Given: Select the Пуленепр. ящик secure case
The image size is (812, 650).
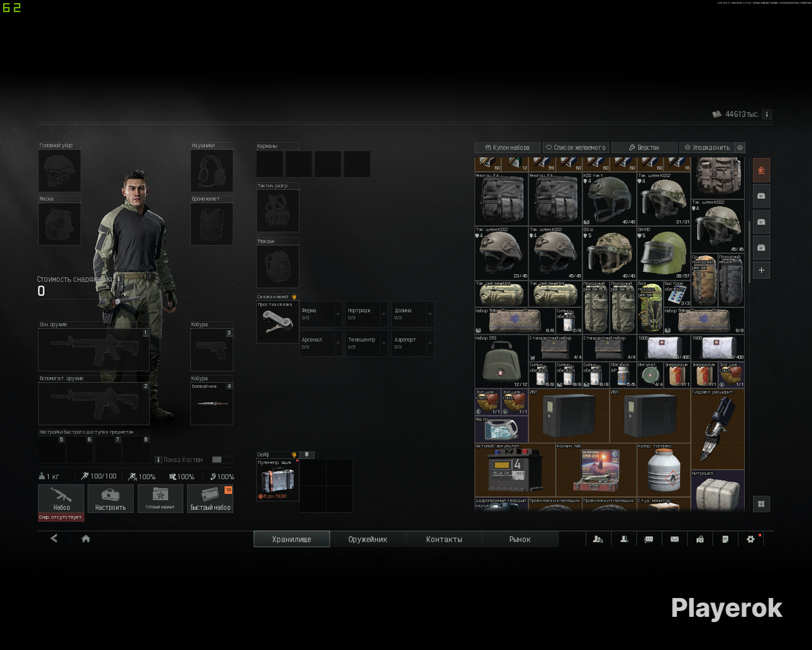Looking at the screenshot, I should (277, 480).
